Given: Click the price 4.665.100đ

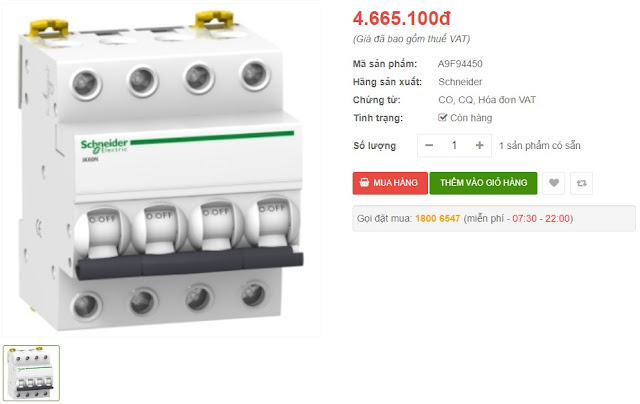Looking at the screenshot, I should (402, 18).
